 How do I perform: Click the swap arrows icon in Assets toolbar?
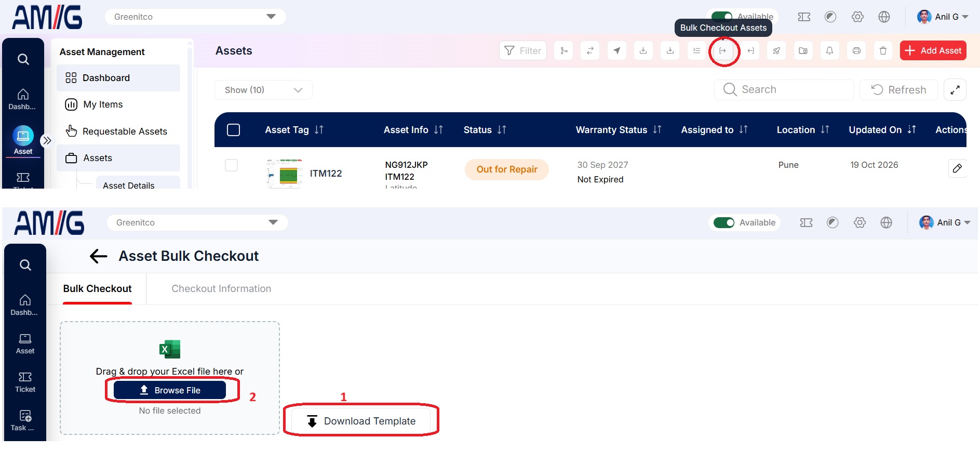click(x=590, y=50)
